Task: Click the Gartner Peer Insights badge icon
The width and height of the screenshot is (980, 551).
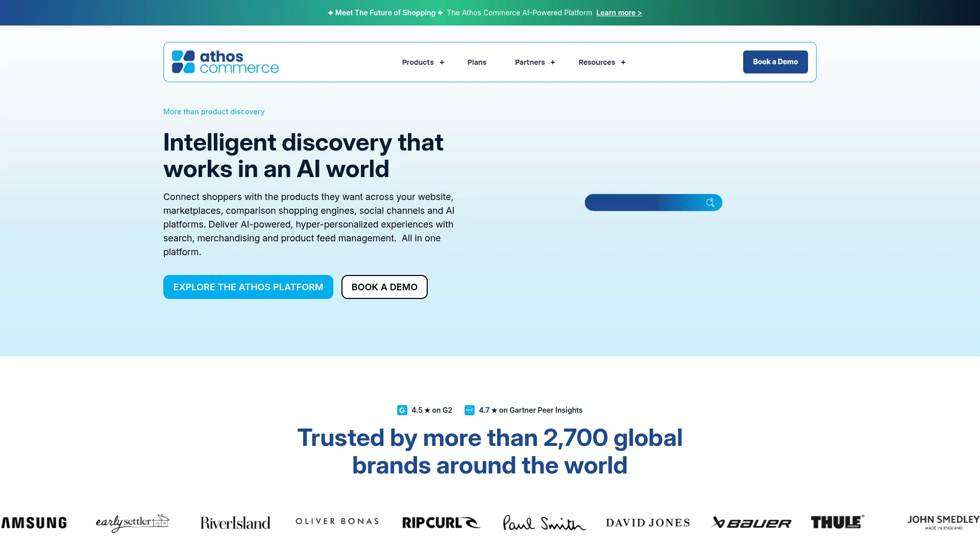Action: click(x=470, y=410)
